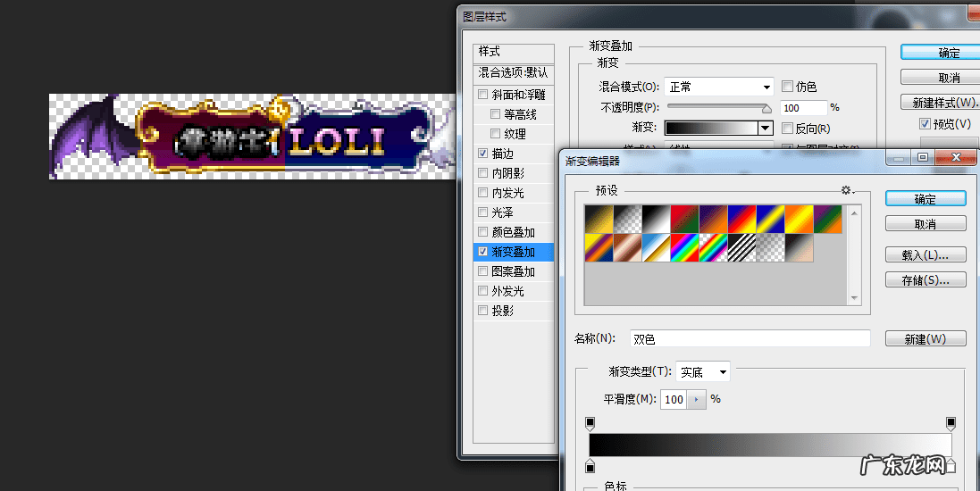Click 确定 in the Gradient Editor
The width and height of the screenshot is (980, 491).
(926, 199)
